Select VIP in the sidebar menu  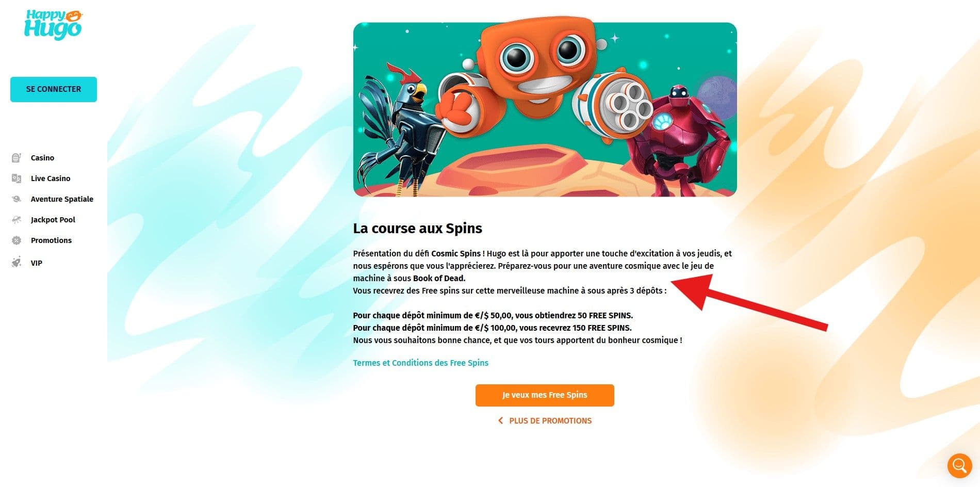tap(36, 263)
